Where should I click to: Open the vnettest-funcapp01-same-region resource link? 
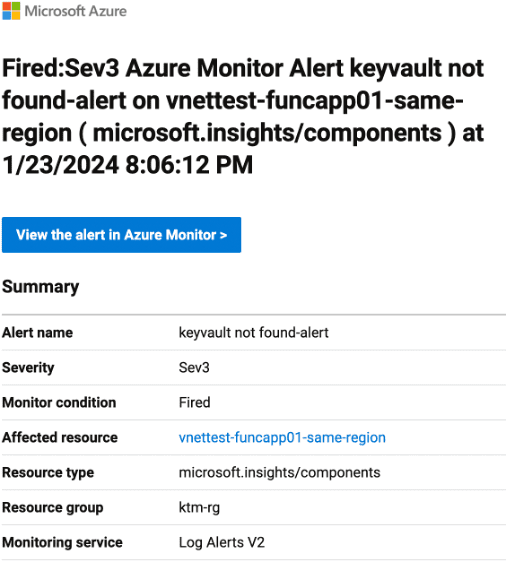coord(282,438)
